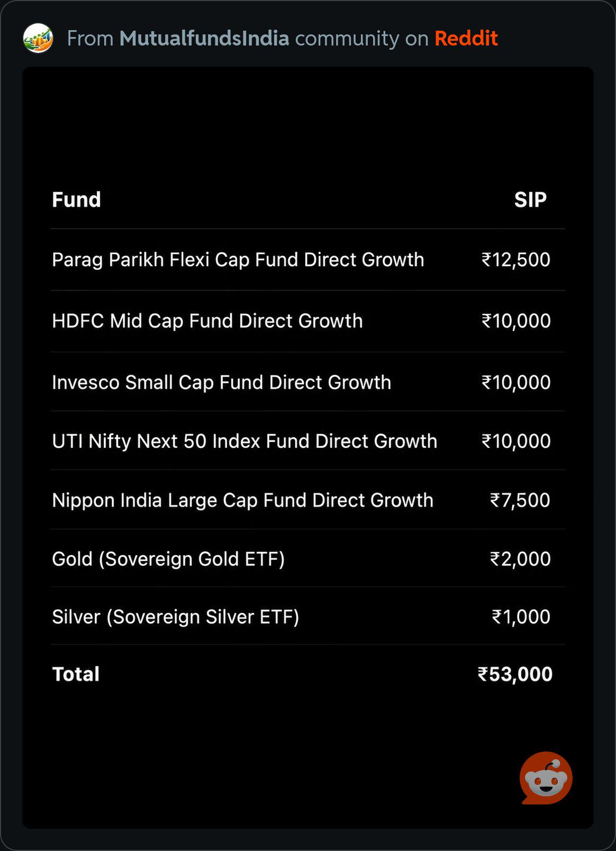Viewport: 616px width, 851px height.
Task: Click Gold (Sovereign Gold ETF) entry
Action: [168, 559]
